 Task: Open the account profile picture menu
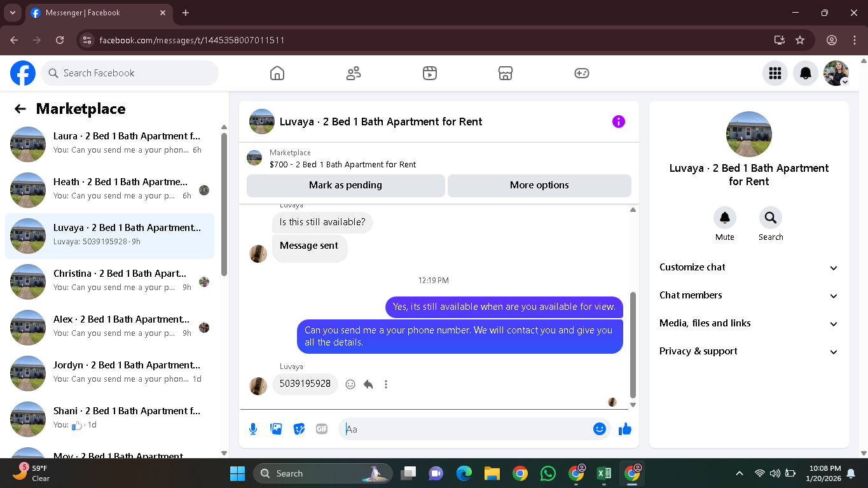(x=836, y=73)
